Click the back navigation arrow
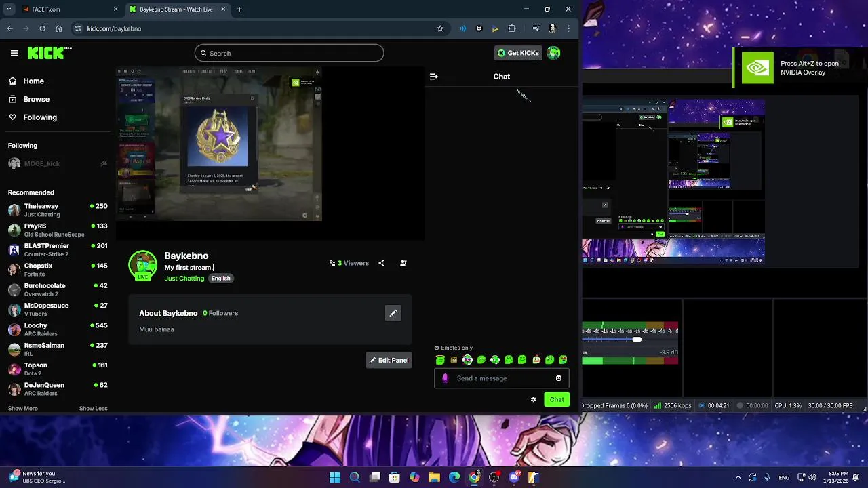The image size is (868, 488). tap(10, 28)
